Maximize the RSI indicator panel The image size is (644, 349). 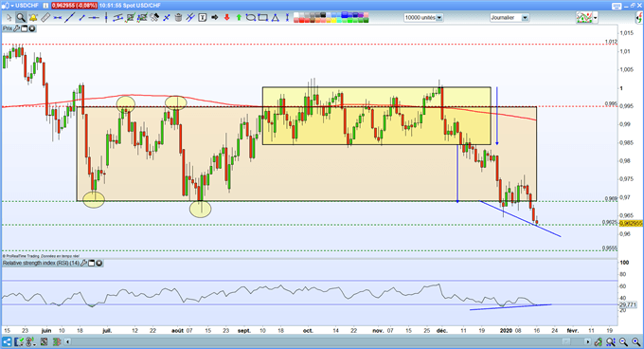click(92, 263)
